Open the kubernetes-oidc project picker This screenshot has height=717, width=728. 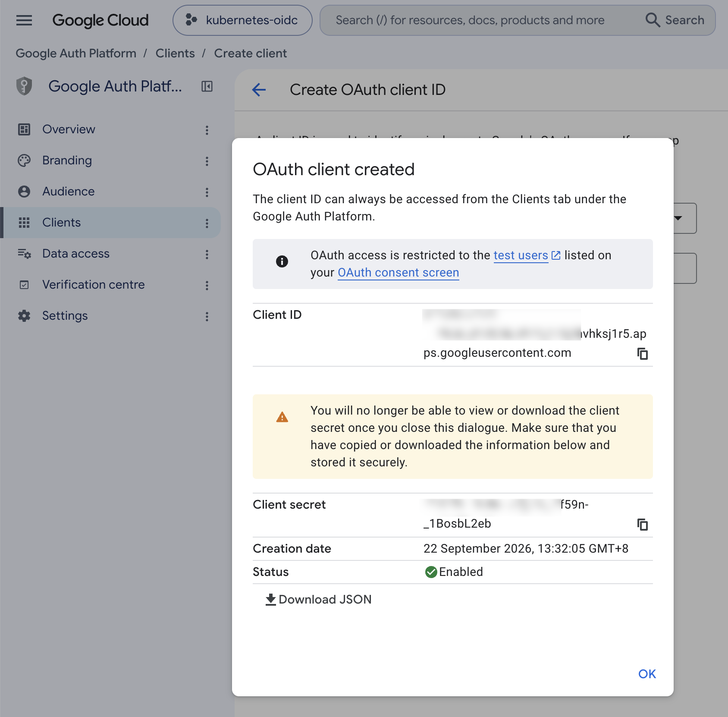click(x=242, y=20)
